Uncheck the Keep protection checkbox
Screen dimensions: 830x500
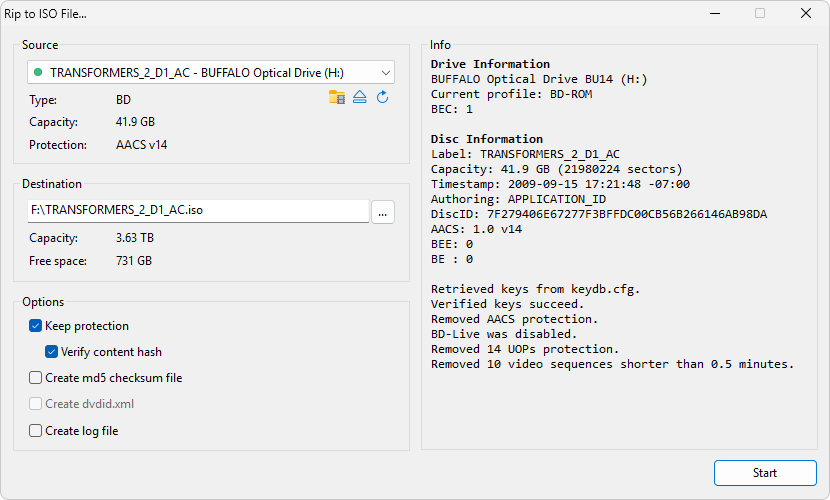tap(35, 326)
